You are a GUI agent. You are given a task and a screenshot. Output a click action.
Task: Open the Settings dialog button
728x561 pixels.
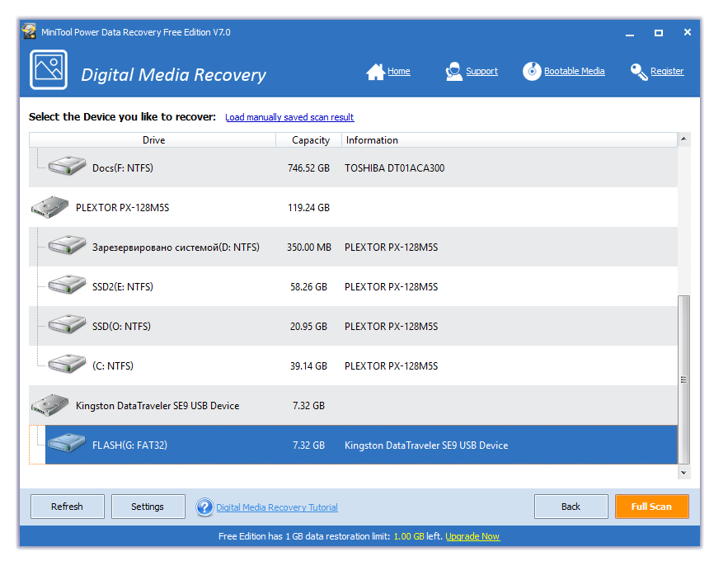tap(148, 507)
